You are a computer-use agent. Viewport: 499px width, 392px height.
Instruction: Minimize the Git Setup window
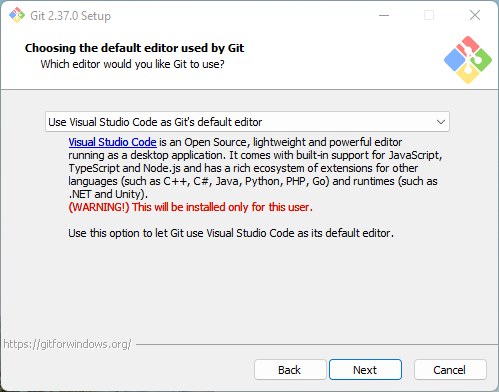(384, 15)
